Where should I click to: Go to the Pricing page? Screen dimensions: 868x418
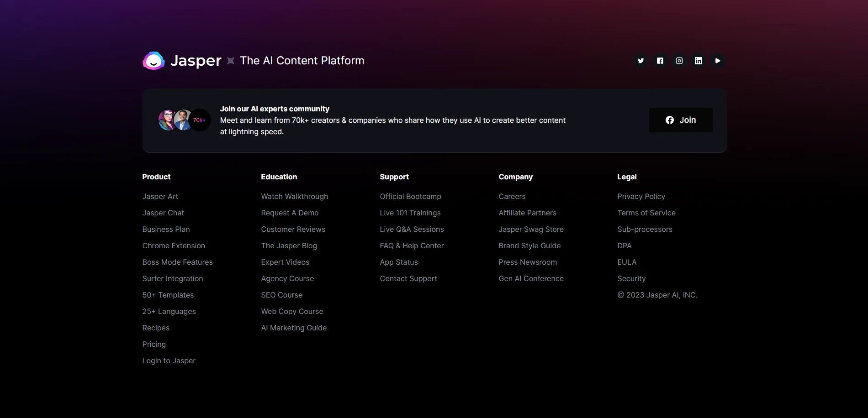(154, 344)
